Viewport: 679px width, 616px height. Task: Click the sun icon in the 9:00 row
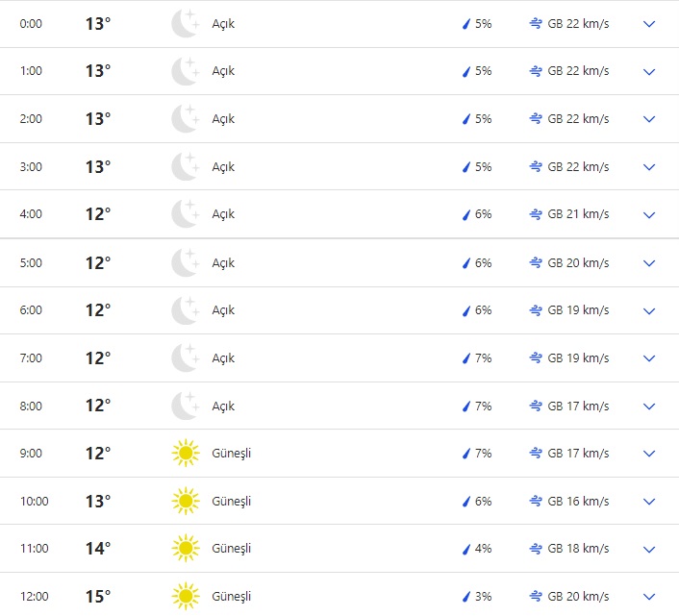coord(185,454)
